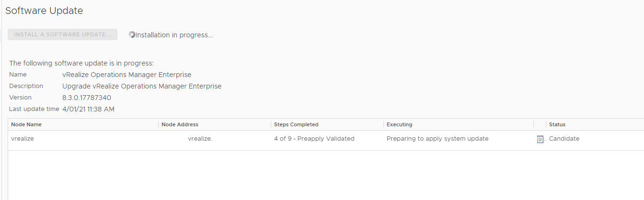Open the update log notepad icon

(x=540, y=139)
